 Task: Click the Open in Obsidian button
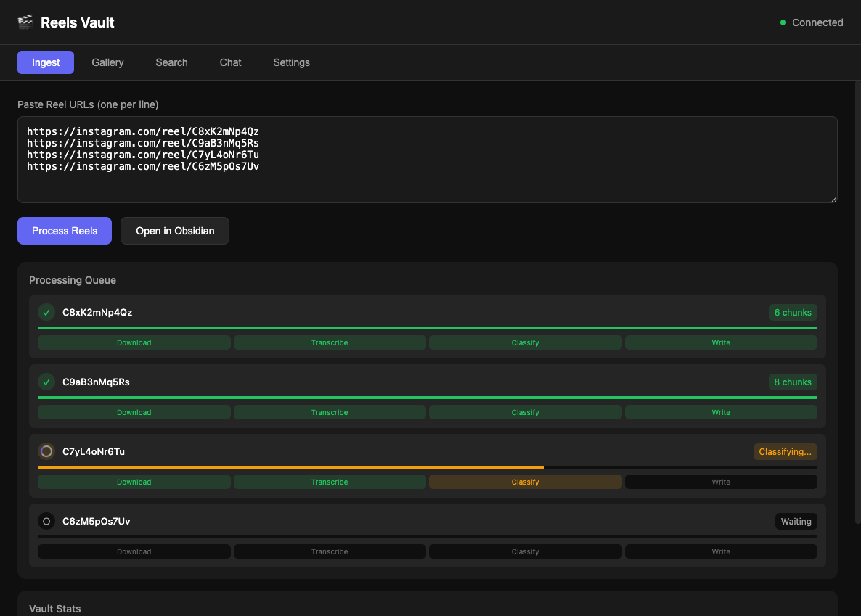click(174, 231)
